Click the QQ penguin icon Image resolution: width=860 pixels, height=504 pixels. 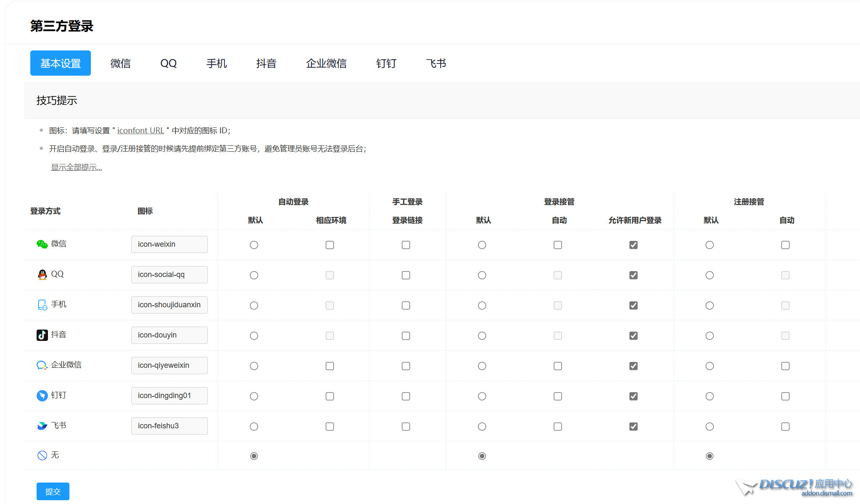coord(42,274)
